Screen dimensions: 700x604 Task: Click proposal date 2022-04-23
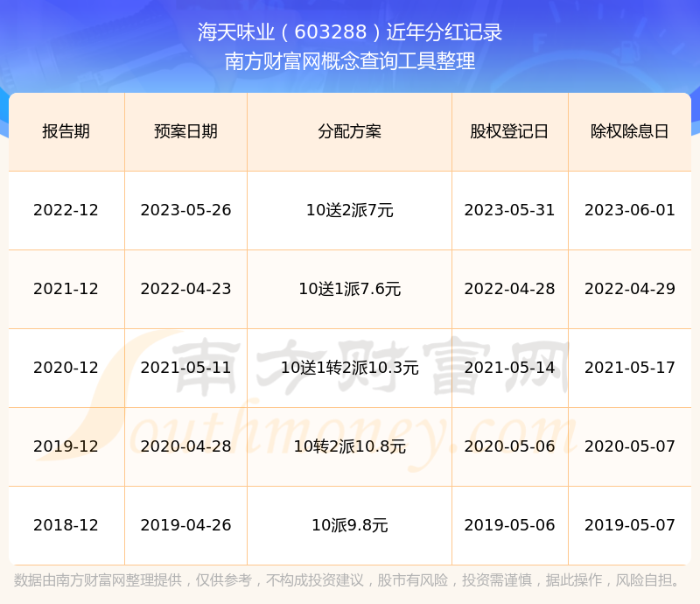tap(185, 289)
